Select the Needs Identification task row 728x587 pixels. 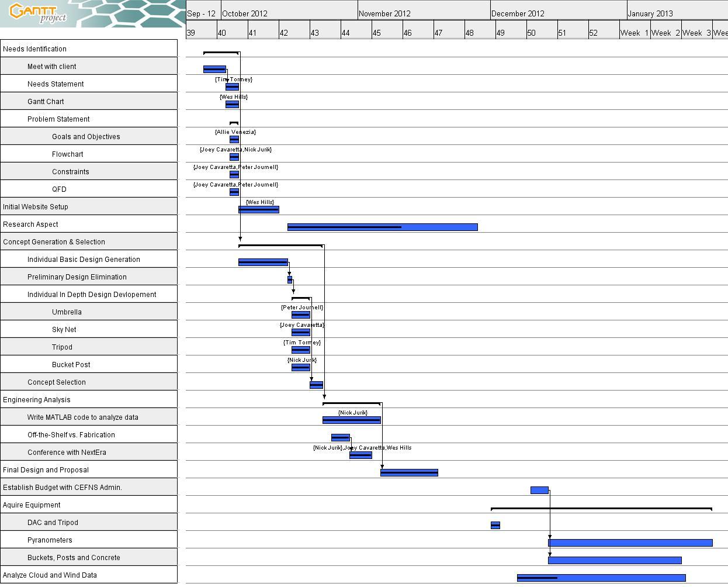point(89,49)
